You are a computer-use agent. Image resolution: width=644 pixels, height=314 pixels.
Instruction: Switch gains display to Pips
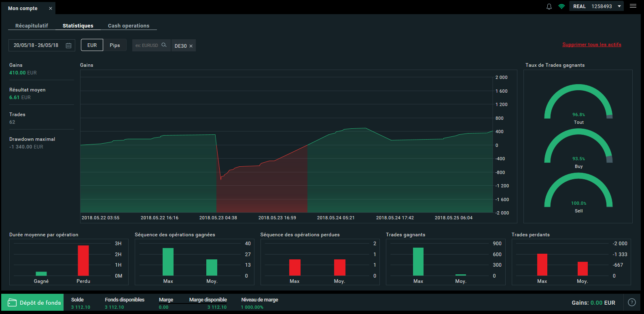115,45
